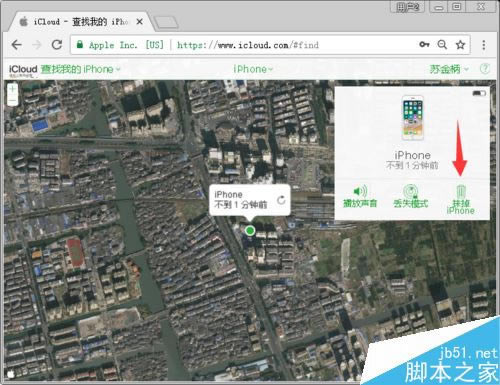Click the browser forward arrow

[x=37, y=44]
